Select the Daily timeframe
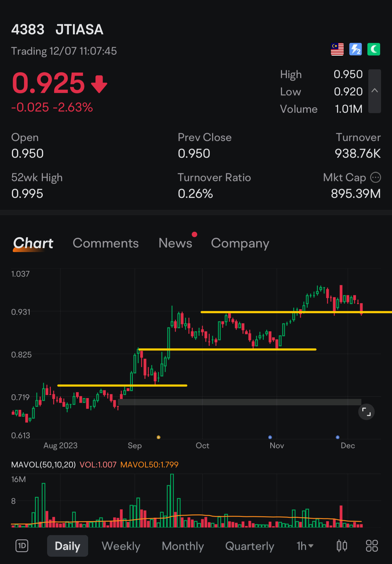 coord(67,546)
